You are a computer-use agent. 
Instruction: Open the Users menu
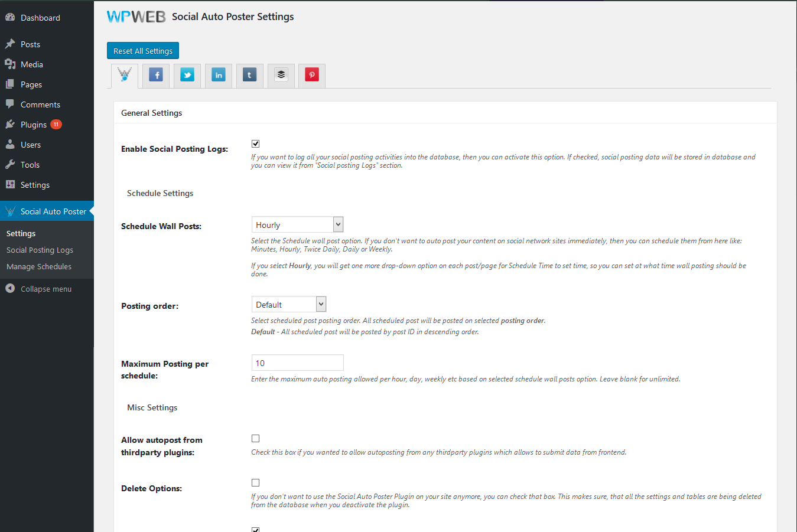coord(31,145)
